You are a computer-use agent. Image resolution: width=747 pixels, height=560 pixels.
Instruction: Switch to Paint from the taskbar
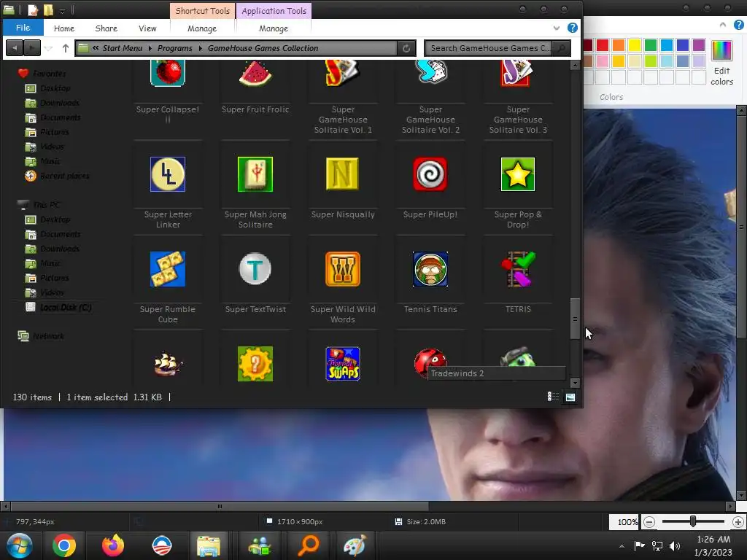tap(355, 545)
